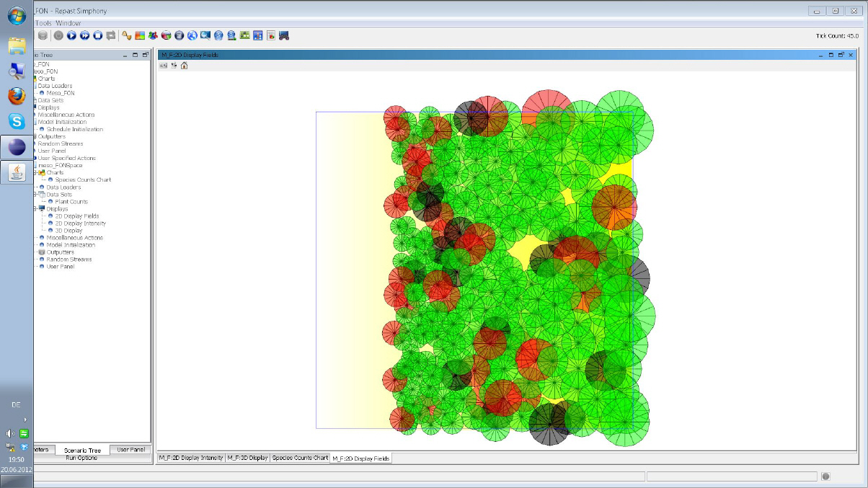Viewport: 868px width, 488px height.
Task: Open the Run Options tab
Action: point(81,458)
